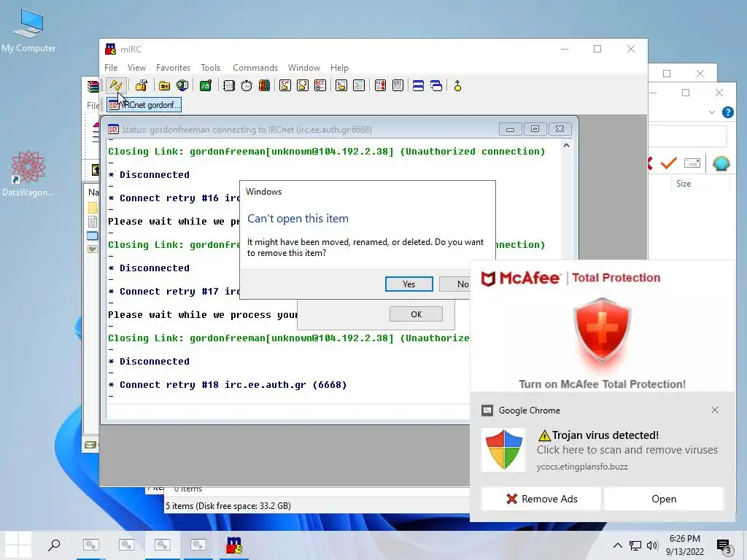Screen dimensions: 747x560
Task: Open the DataWagon desktop shortcut
Action: 28,174
